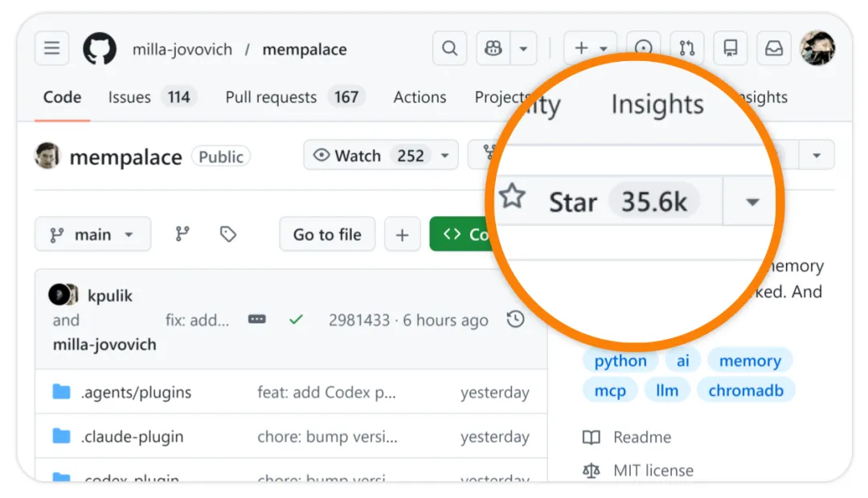
Task: Open the mempalace breadcrumb link
Action: [x=305, y=49]
